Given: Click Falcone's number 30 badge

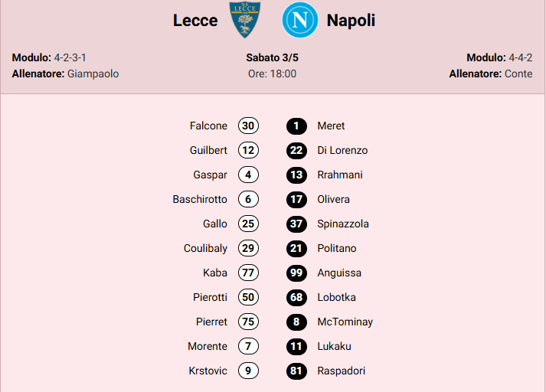Looking at the screenshot, I should (x=248, y=126).
